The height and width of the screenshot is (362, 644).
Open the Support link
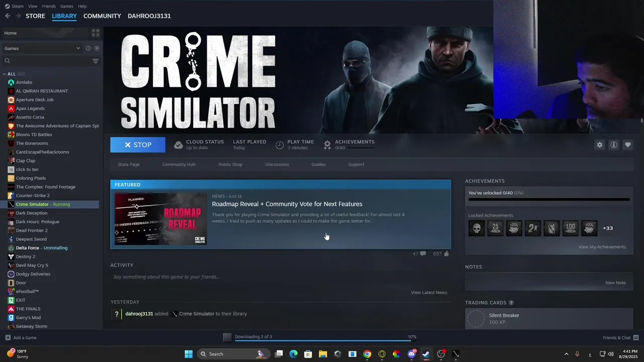tap(356, 164)
